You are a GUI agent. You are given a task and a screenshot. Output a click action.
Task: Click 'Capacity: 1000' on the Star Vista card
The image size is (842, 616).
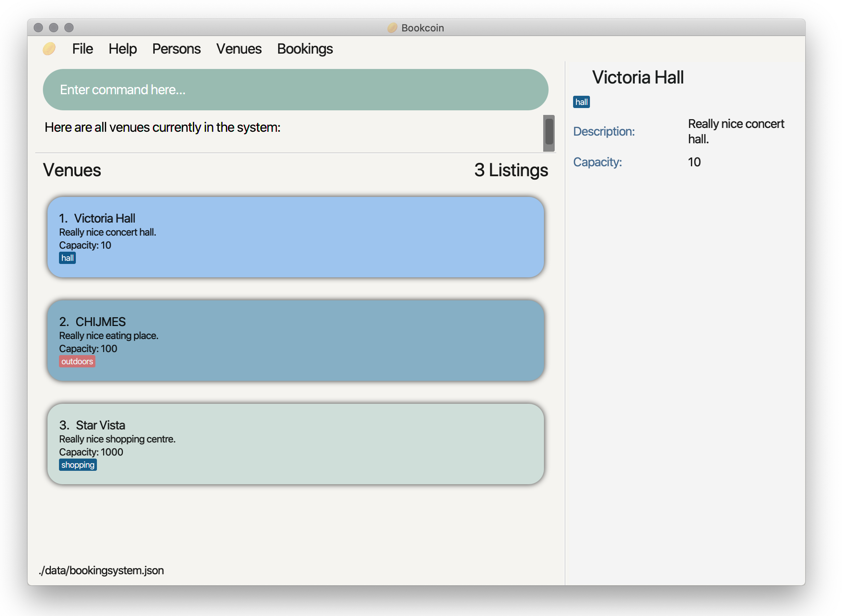click(x=91, y=452)
